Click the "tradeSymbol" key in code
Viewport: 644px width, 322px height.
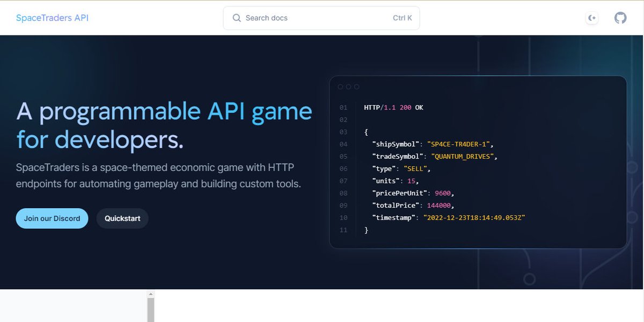pyautogui.click(x=398, y=156)
